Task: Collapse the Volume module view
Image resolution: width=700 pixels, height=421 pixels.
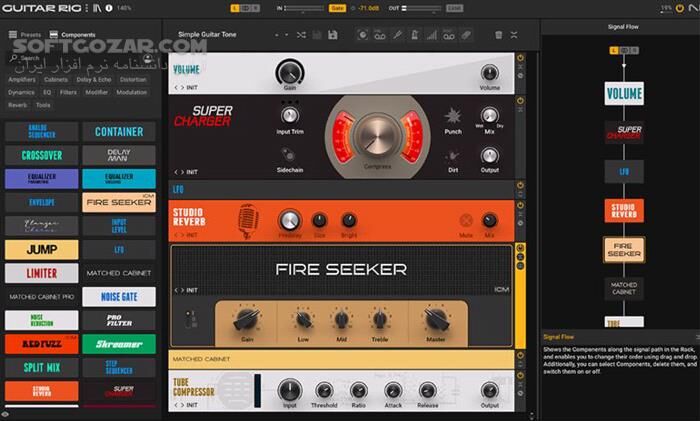Action: click(520, 67)
